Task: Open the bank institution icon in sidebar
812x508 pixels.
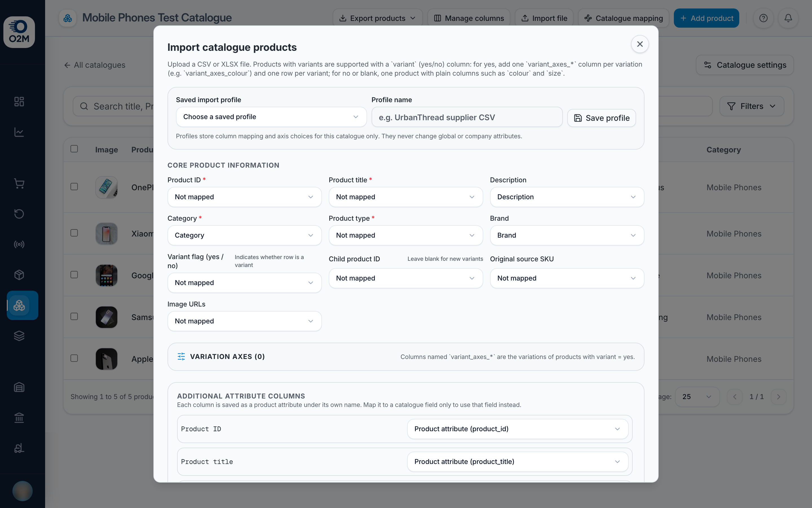Action: (x=19, y=418)
